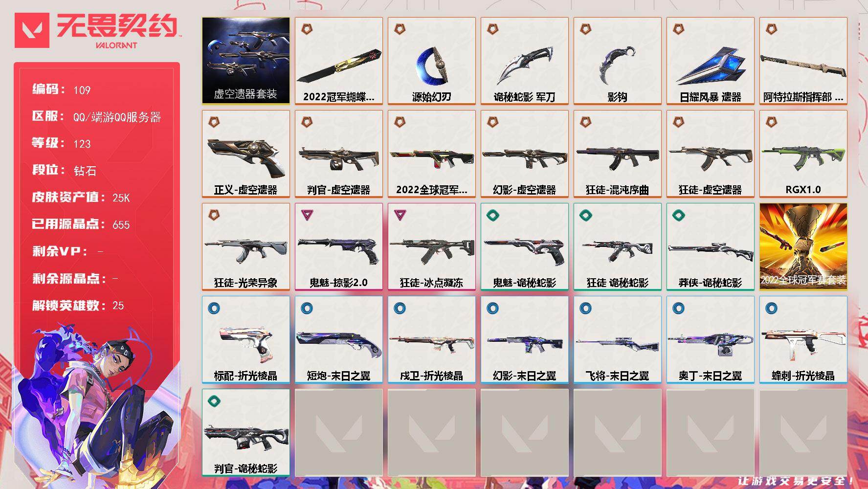Image resolution: width=868 pixels, height=489 pixels.
Task: Click the 莽侠-诡秘蛇影 rifle card
Action: 711,246
